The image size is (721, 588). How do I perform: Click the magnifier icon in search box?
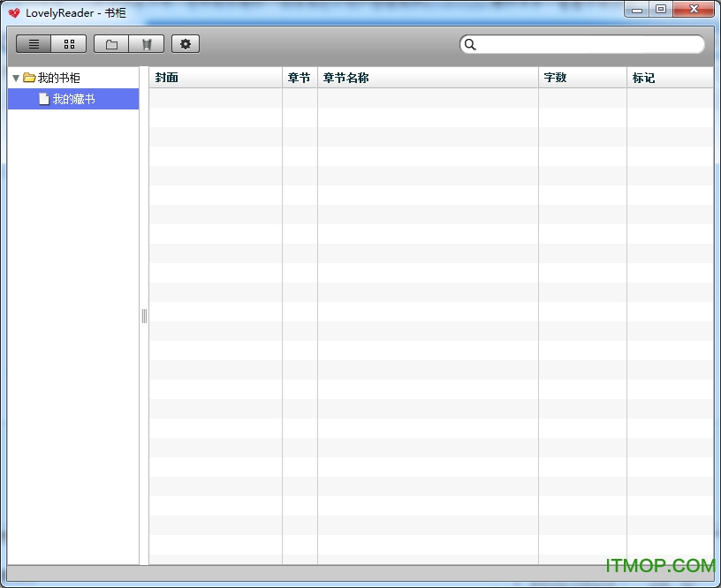tap(470, 44)
